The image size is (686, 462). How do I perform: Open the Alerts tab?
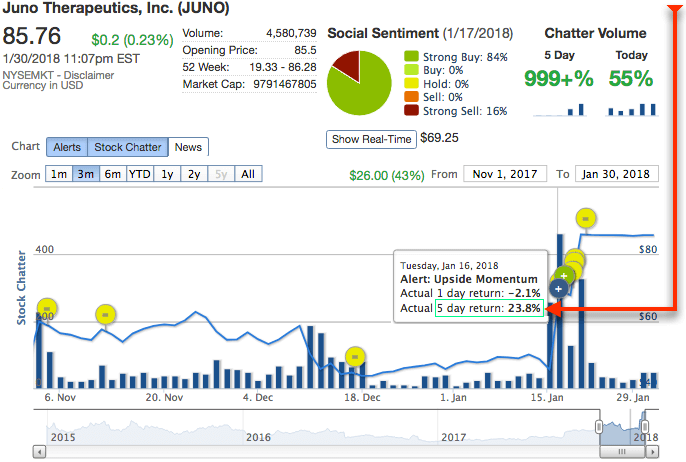click(x=67, y=147)
